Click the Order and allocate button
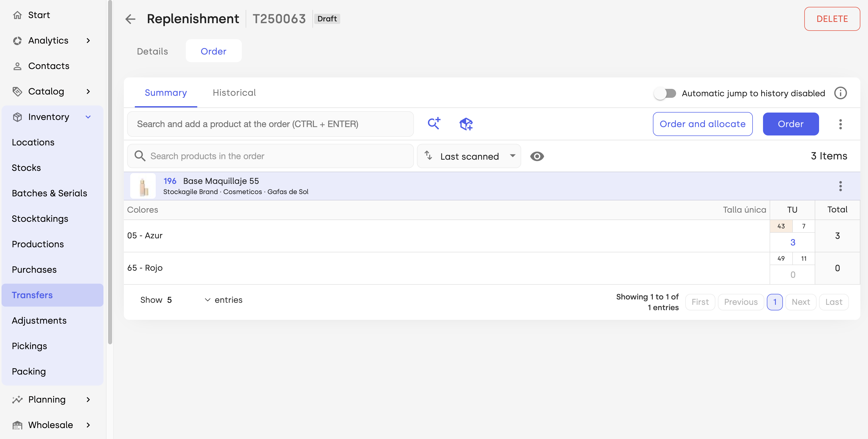This screenshot has width=868, height=439. [x=703, y=124]
